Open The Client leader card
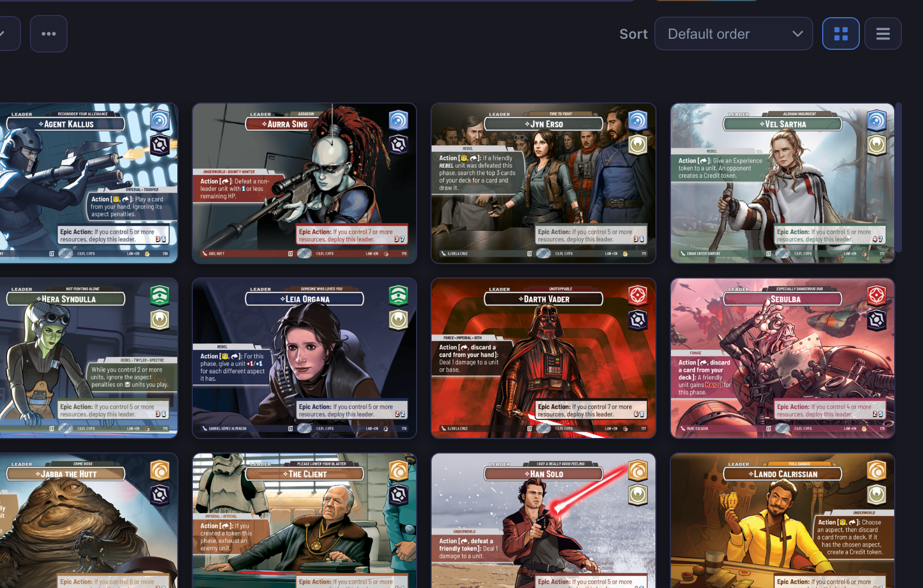The height and width of the screenshot is (588, 923). point(304,520)
